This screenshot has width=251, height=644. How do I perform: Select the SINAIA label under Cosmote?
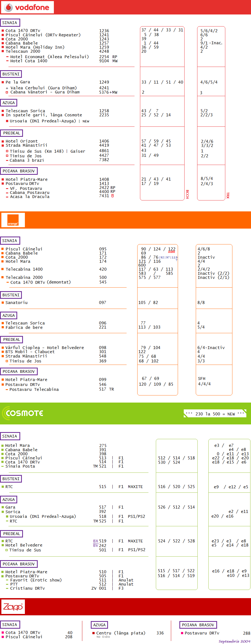click(10, 436)
